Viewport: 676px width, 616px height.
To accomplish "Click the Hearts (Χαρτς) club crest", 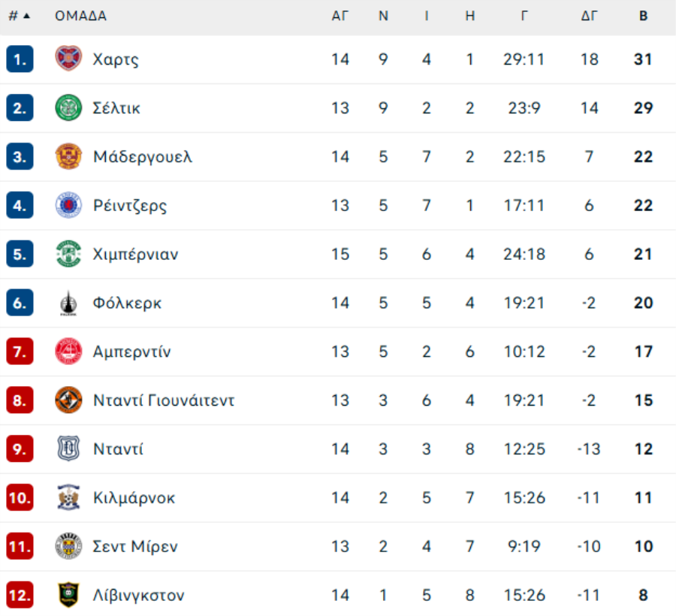I will point(68,59).
